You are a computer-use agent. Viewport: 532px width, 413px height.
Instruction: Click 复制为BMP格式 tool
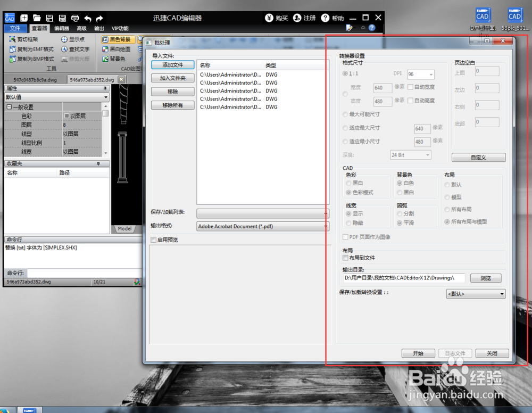pyautogui.click(x=31, y=59)
